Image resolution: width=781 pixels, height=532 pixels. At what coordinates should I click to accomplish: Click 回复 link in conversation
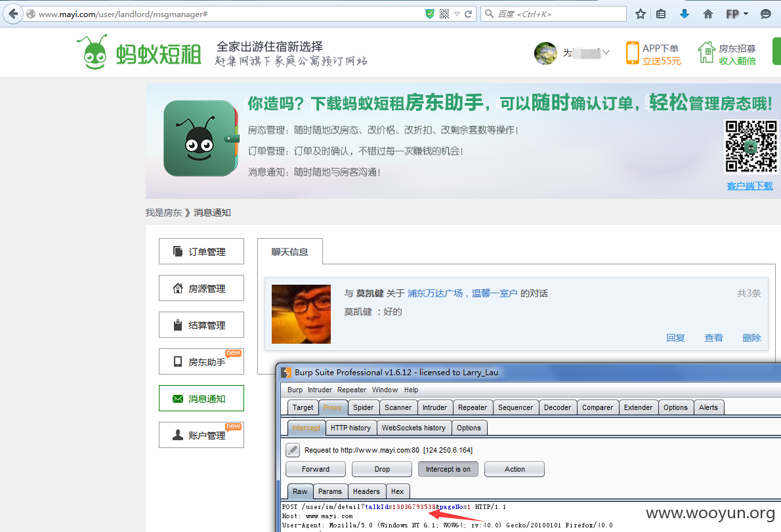click(675, 338)
